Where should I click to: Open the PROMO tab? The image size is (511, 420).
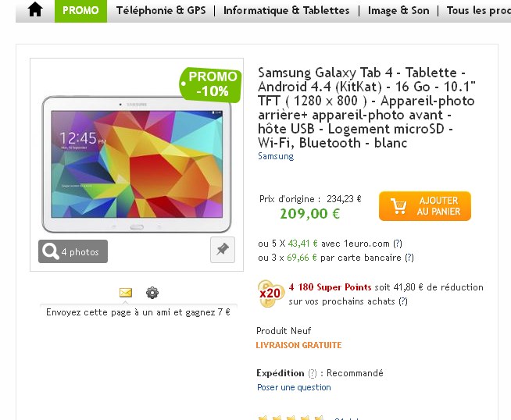pos(80,11)
